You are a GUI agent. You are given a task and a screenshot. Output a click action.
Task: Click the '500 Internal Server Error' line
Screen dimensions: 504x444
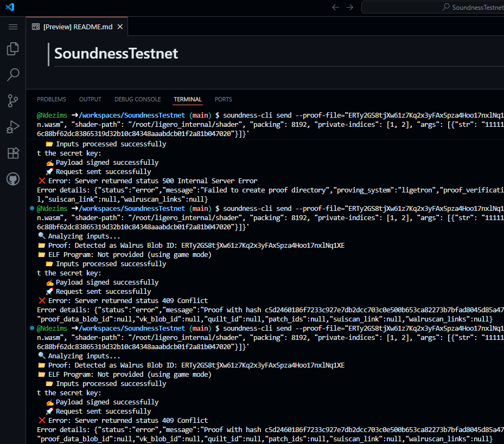pos(148,181)
